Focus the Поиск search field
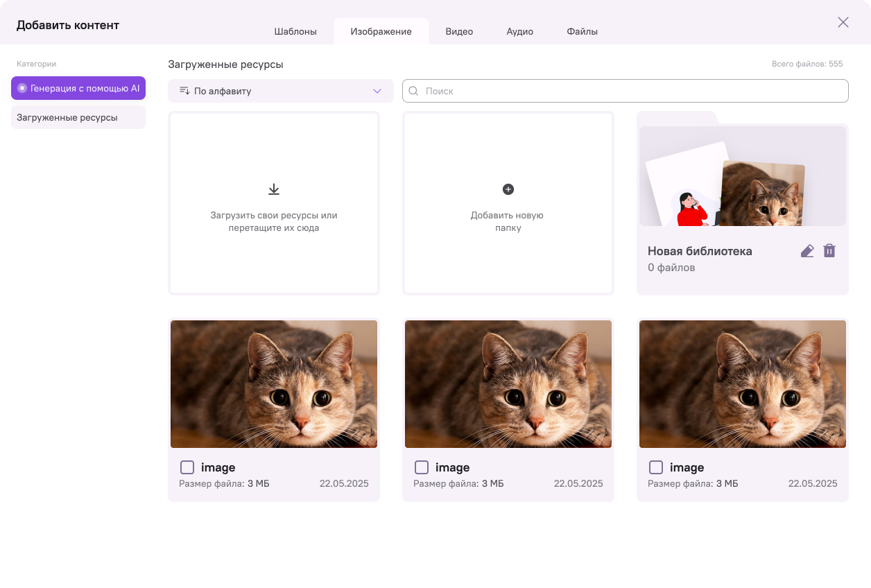Screen dimensions: 871x588 626,91
